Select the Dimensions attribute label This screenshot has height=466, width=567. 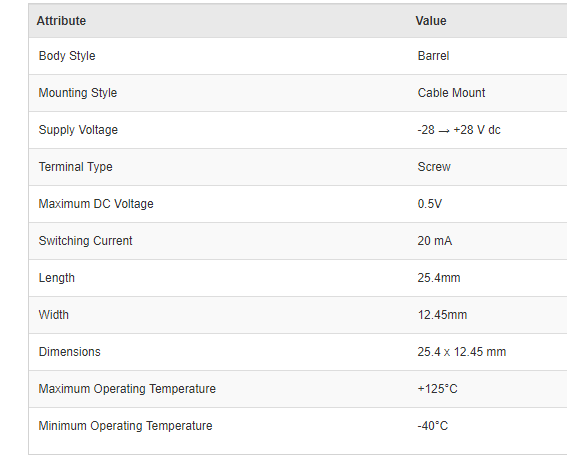coord(69,352)
